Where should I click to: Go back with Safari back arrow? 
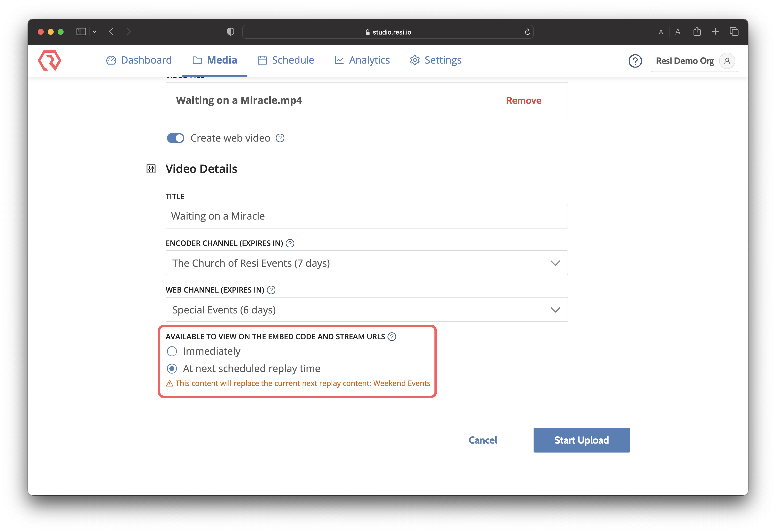click(111, 32)
